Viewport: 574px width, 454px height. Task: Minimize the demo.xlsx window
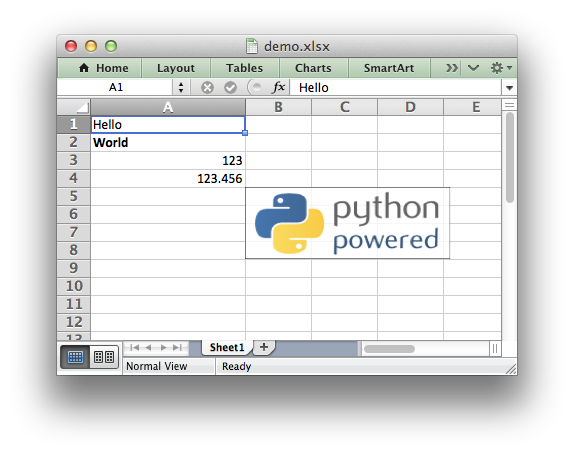click(91, 46)
